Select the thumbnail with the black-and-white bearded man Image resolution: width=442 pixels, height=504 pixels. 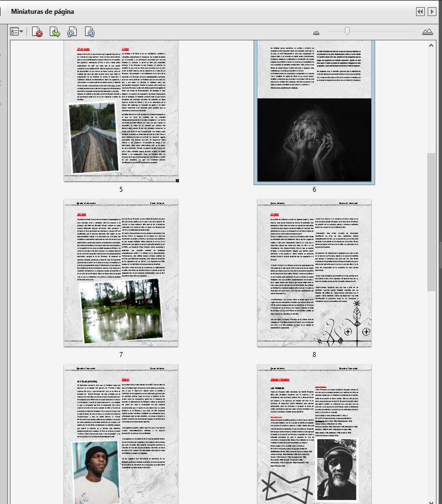click(x=314, y=434)
